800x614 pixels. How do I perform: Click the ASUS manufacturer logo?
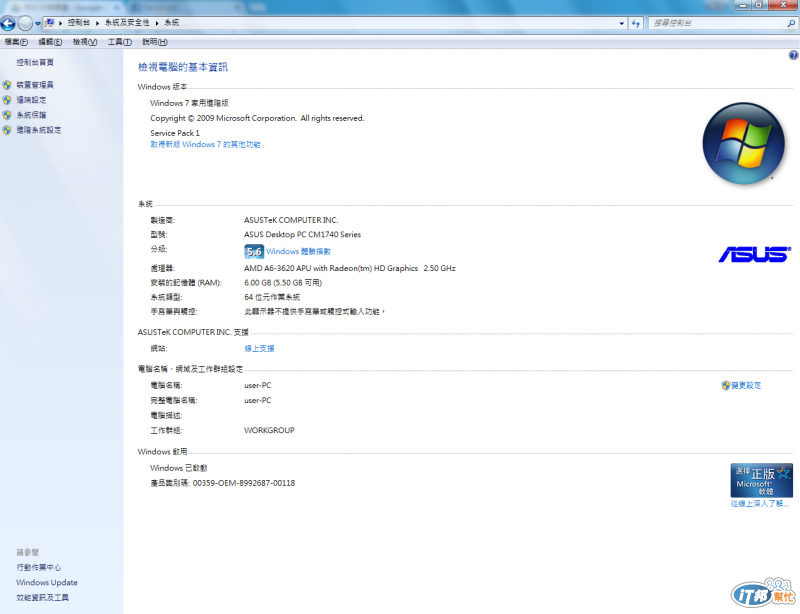[x=755, y=254]
